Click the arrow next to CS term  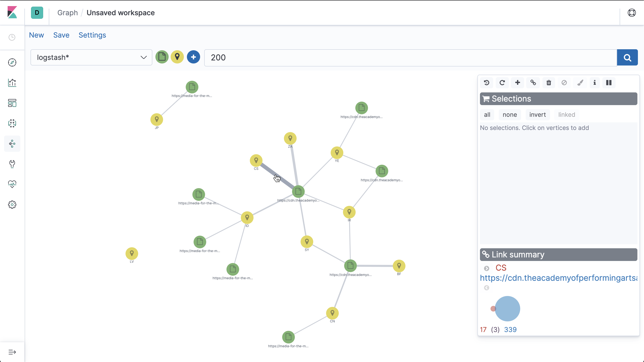(487, 268)
